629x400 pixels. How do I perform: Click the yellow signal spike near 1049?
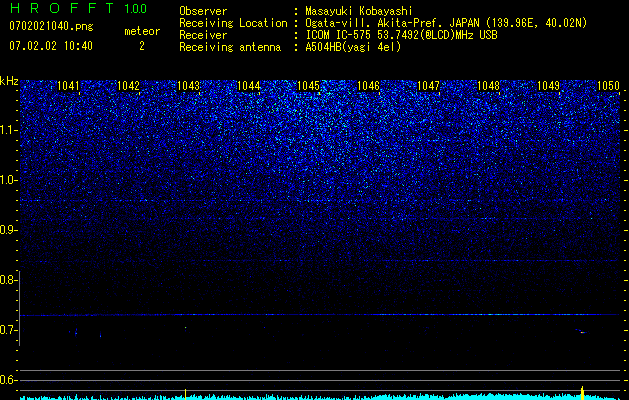(582, 392)
